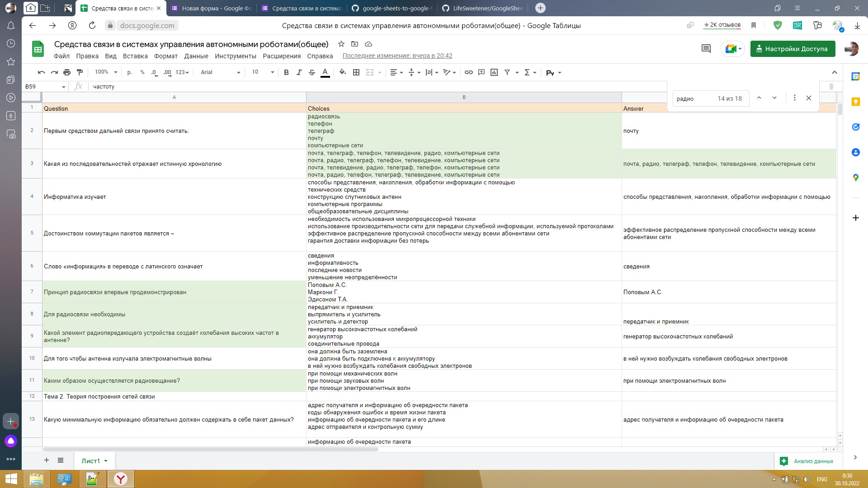Open the fill color tool

point(342,72)
